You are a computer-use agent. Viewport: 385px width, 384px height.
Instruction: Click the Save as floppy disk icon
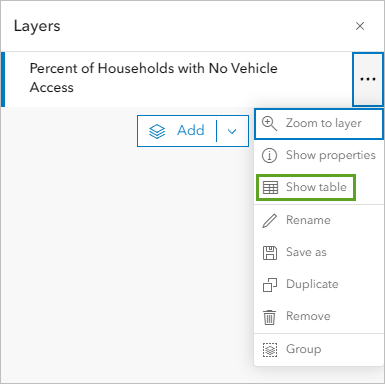pos(270,253)
